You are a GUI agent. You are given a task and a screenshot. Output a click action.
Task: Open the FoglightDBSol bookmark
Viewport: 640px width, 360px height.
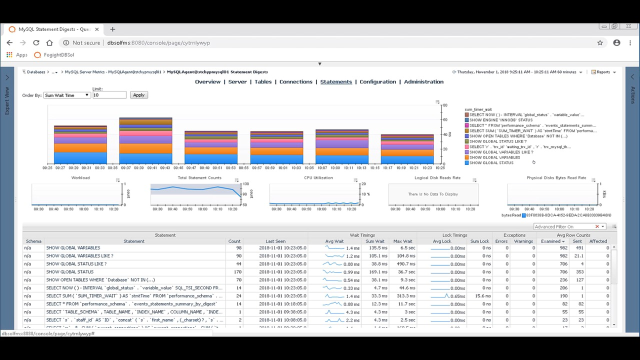tap(54, 55)
